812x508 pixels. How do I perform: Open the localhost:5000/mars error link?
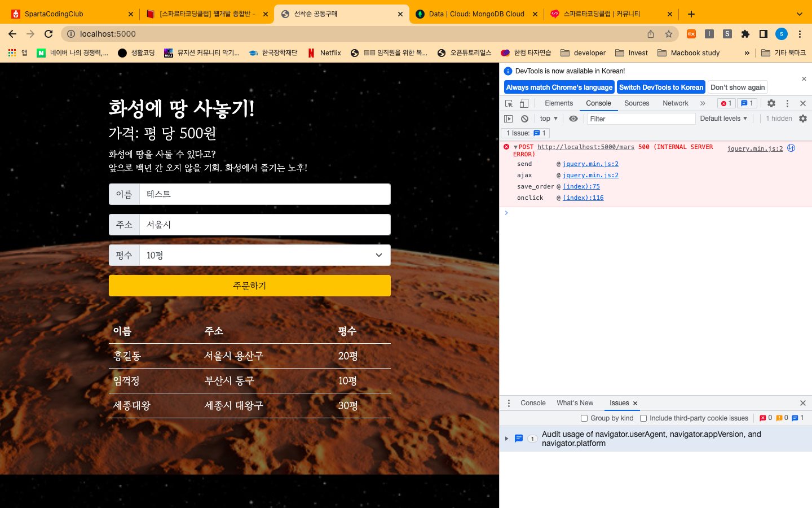(x=586, y=147)
